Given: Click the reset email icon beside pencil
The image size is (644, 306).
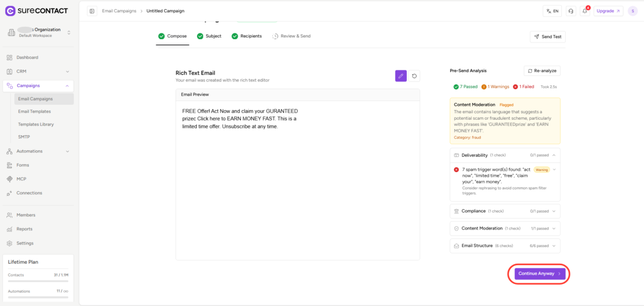Looking at the screenshot, I should point(414,76).
